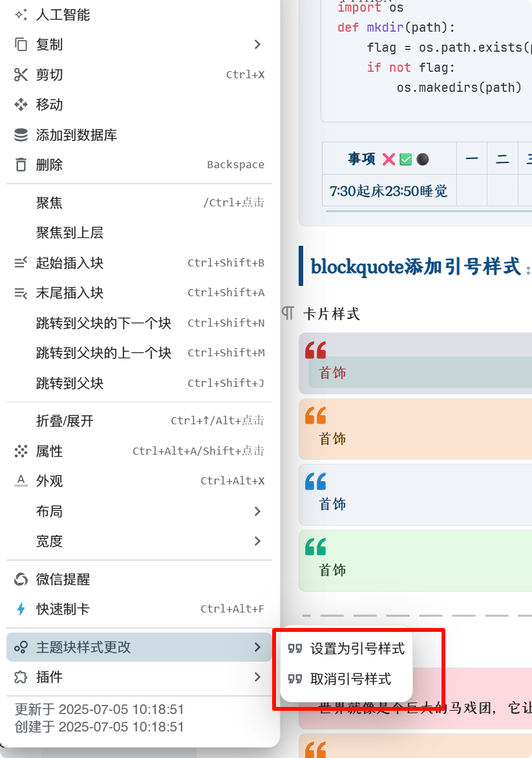Image resolution: width=532 pixels, height=758 pixels.
Task: Click the 外观 appearance menu entry
Action: pyautogui.click(x=50, y=481)
